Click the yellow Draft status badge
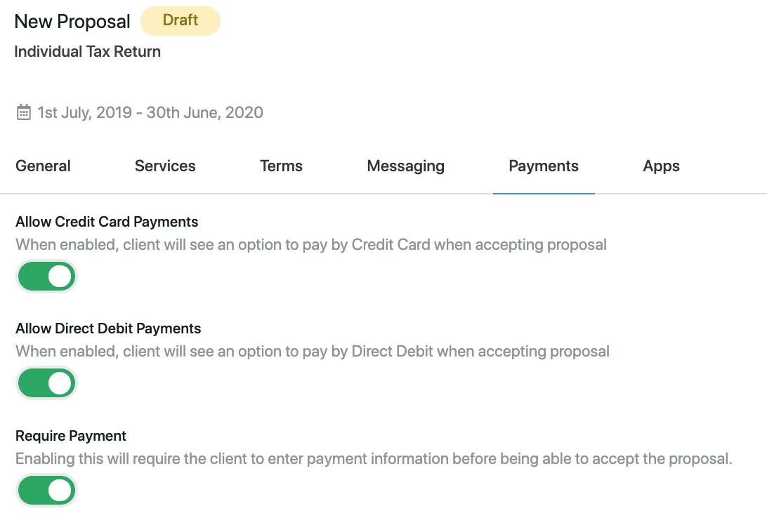The width and height of the screenshot is (767, 532). point(181,20)
